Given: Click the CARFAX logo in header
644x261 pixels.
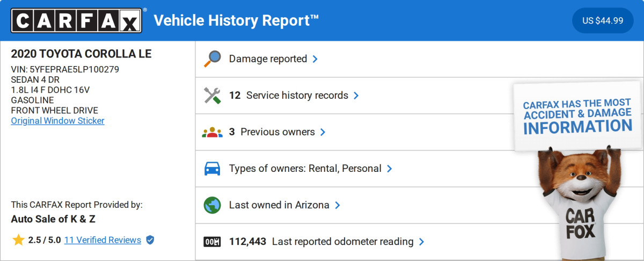Looking at the screenshot, I should [77, 20].
